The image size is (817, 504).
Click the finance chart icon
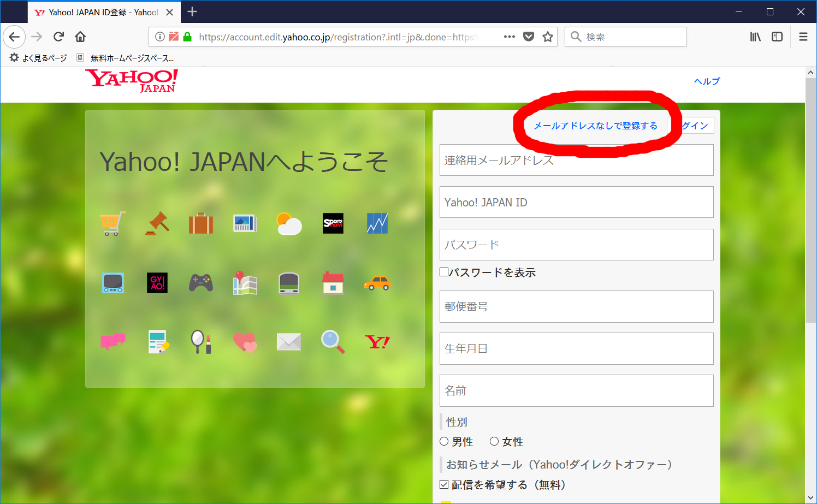coord(377,223)
